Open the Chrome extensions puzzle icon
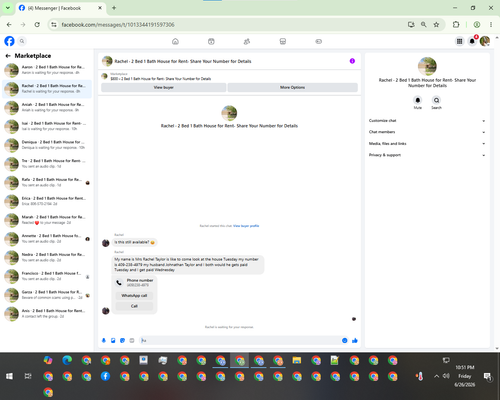Image resolution: width=500 pixels, height=400 pixels. click(x=456, y=24)
